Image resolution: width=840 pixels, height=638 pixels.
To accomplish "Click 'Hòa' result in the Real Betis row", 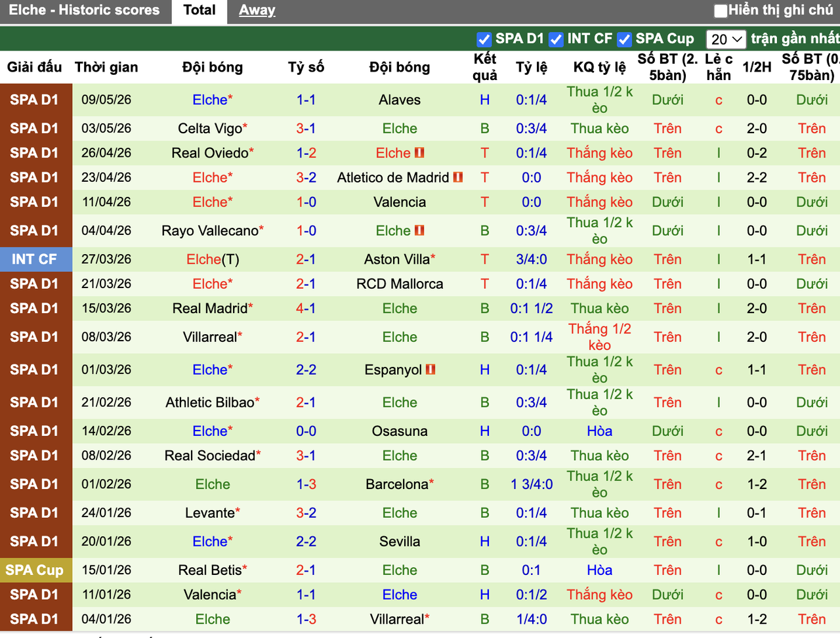I will point(600,570).
